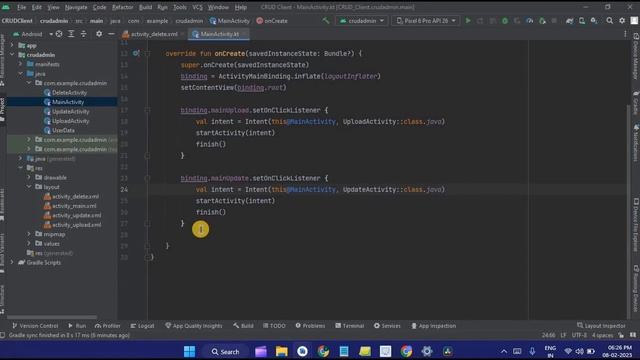Collapse the layout folder
640x360 pixels.
pyautogui.click(x=29, y=187)
